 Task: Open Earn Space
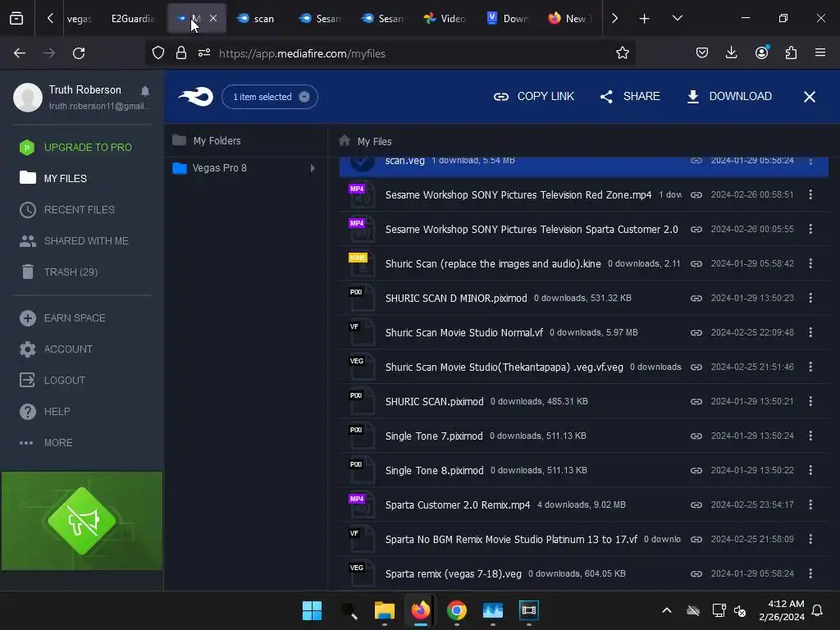point(62,318)
